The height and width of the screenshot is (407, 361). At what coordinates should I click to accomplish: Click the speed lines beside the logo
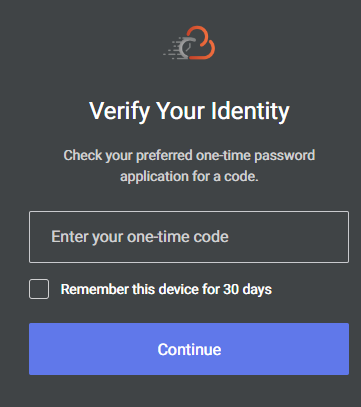click(x=171, y=49)
